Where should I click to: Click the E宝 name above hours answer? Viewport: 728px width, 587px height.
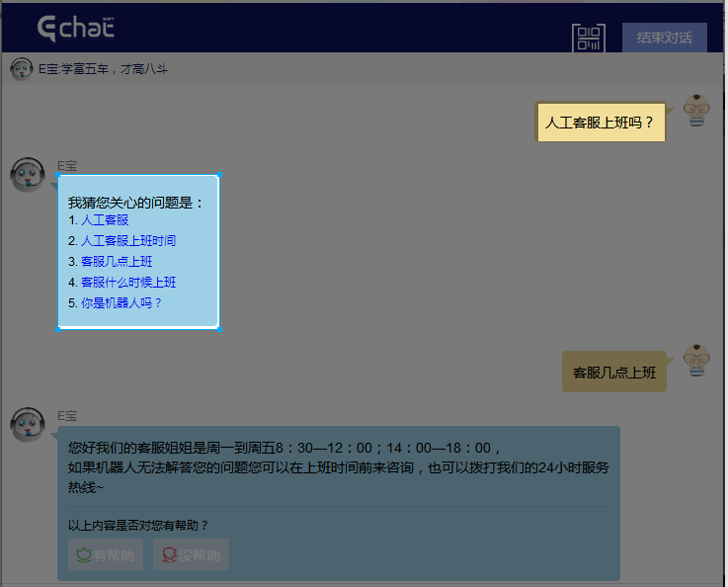tap(67, 416)
